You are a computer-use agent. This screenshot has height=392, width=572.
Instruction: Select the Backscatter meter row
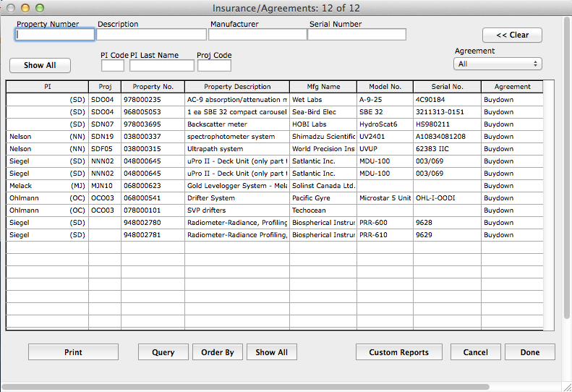coord(236,124)
